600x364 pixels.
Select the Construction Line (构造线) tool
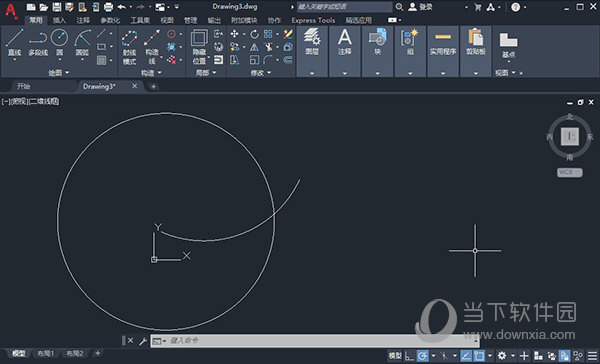coord(152,47)
